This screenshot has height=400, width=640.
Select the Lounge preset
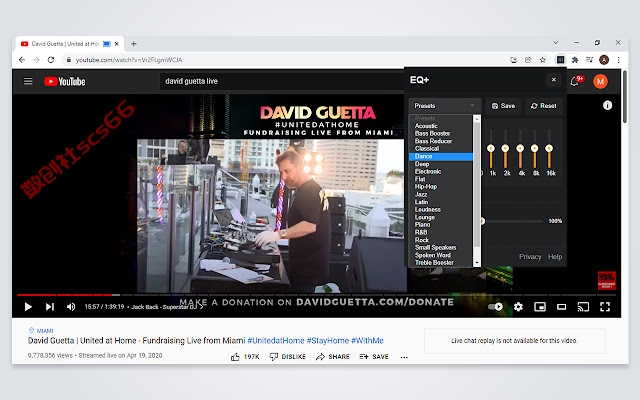point(441,217)
